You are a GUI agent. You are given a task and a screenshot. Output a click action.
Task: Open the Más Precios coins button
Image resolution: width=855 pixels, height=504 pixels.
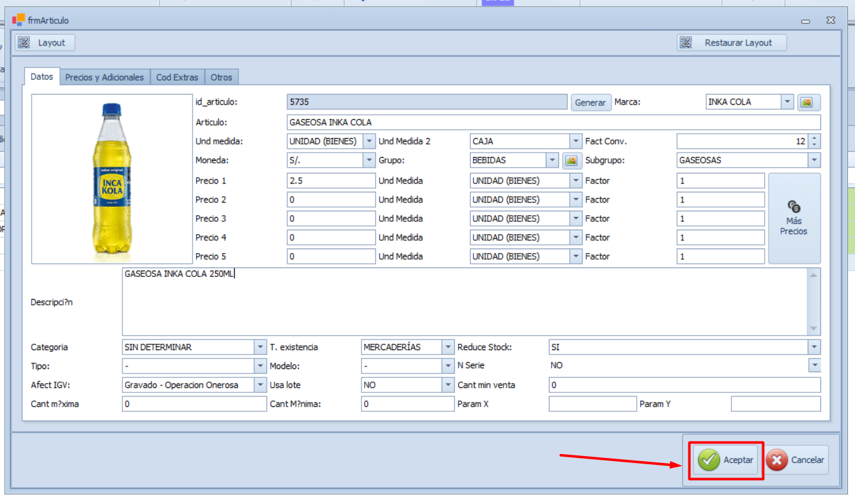794,218
